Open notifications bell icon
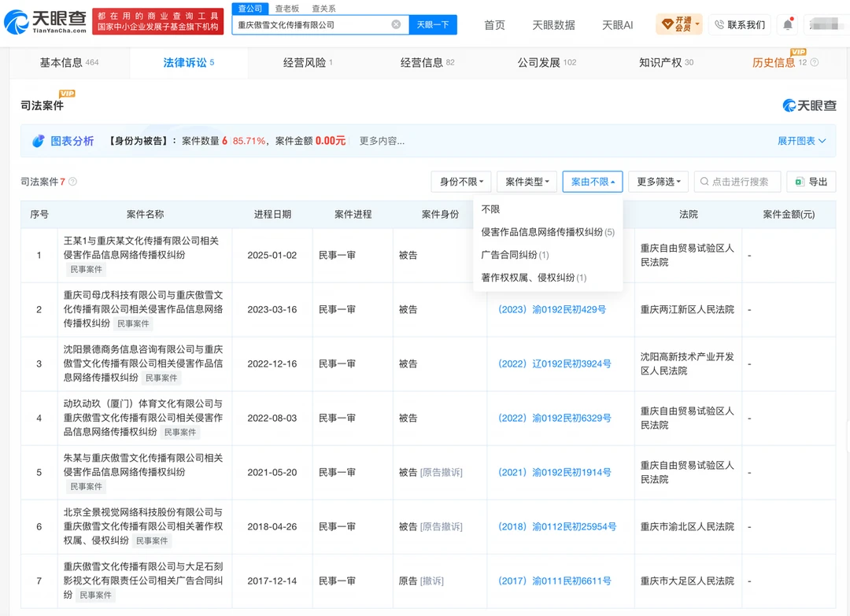Viewport: 850px width, 616px height. [788, 24]
